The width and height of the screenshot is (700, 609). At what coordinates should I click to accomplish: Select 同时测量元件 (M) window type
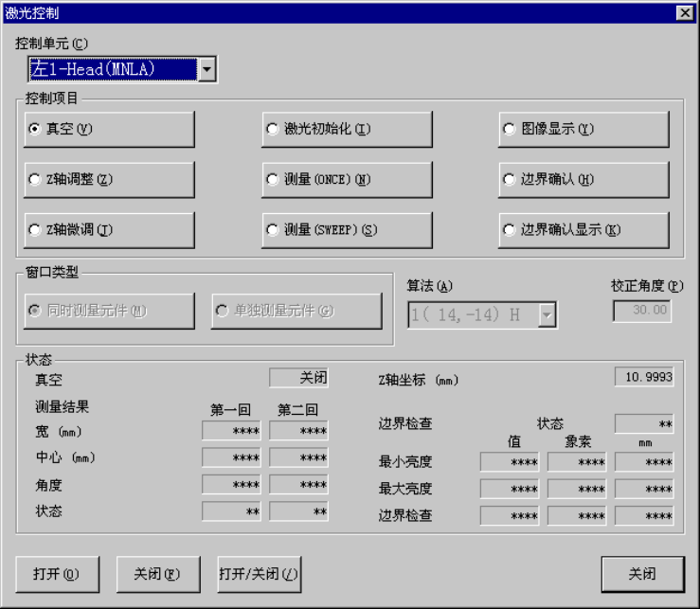109,311
